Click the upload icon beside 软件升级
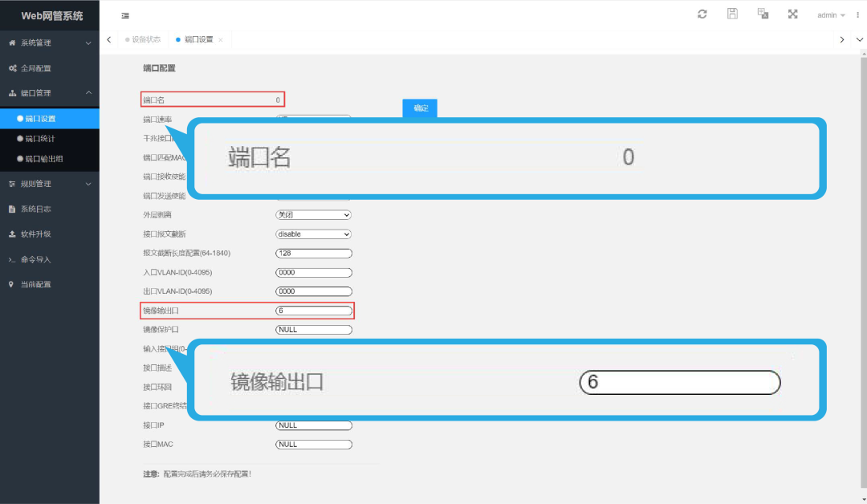 [x=12, y=234]
